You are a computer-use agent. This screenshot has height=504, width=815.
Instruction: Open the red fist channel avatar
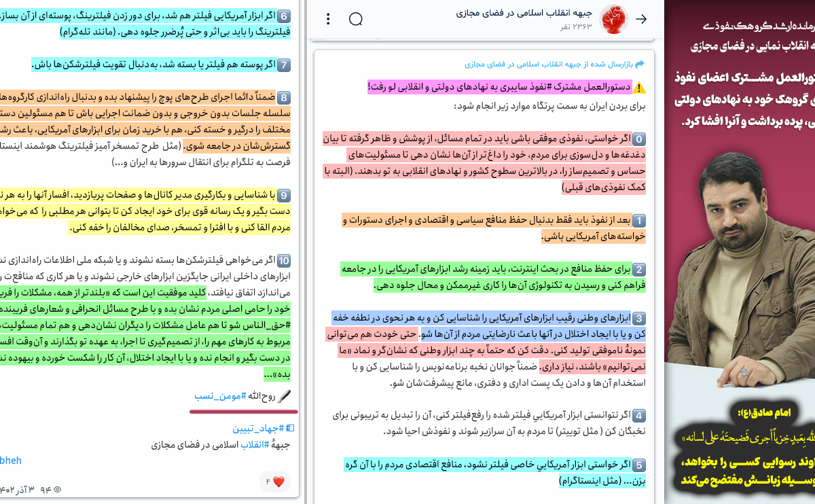[x=615, y=19]
